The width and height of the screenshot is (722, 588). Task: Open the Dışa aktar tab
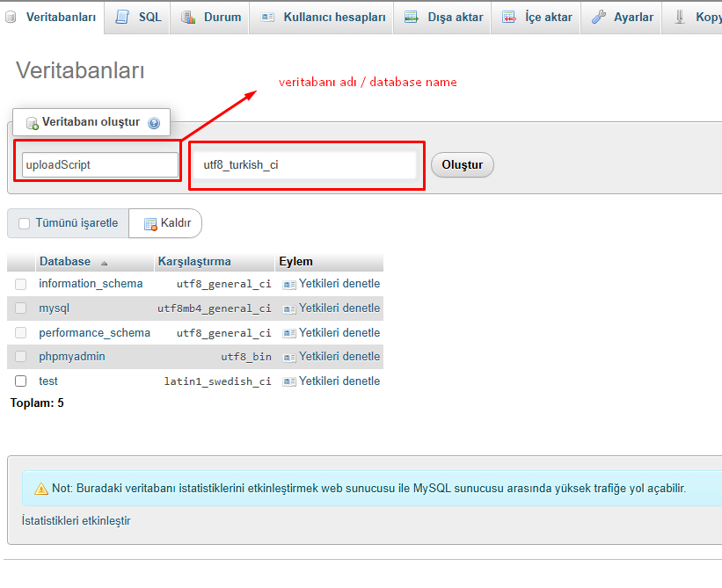point(442,18)
